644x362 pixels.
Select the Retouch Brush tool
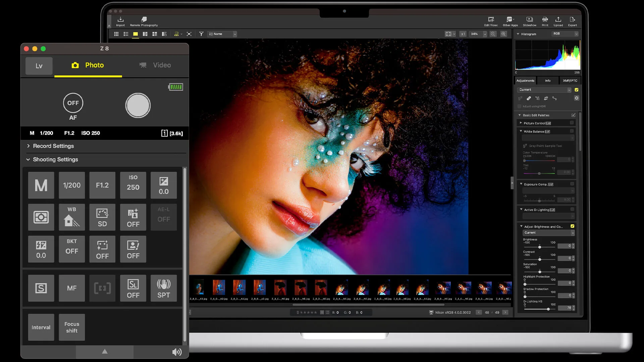(529, 98)
